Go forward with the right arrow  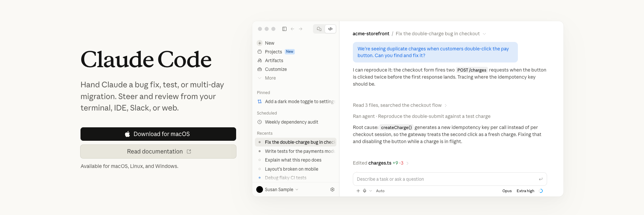[x=301, y=29]
